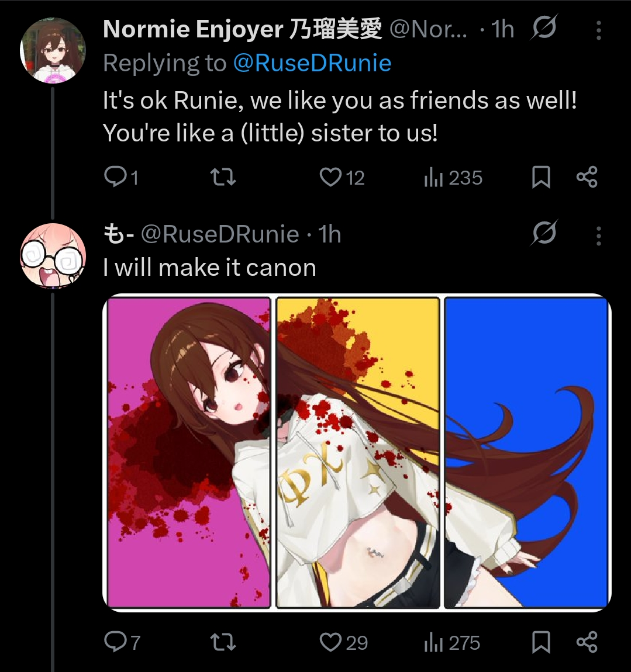Reply to Normie Enjoyer's tweet
The width and height of the screenshot is (631, 672).
[x=114, y=177]
